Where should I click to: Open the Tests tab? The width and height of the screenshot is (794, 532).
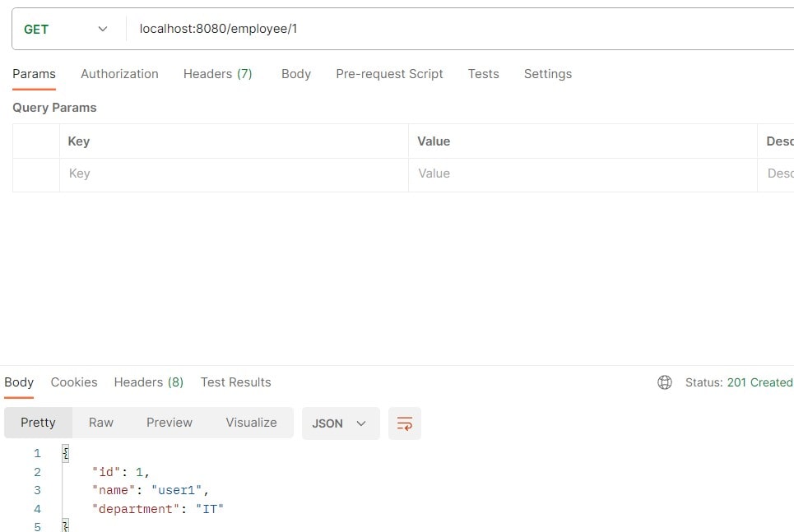[483, 74]
